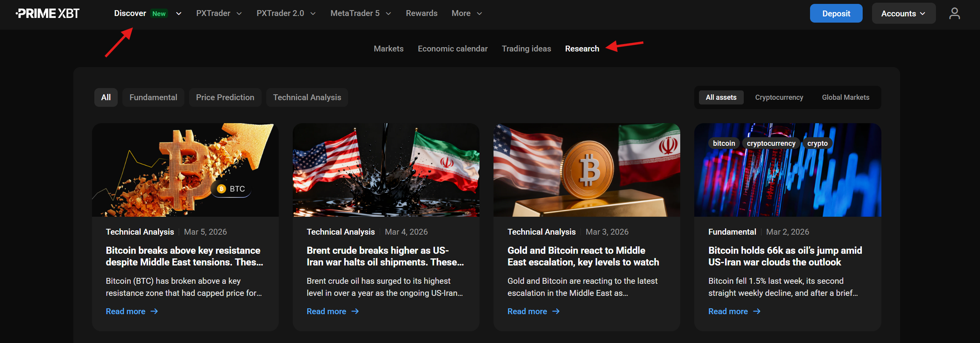The image size is (980, 343).
Task: Open the Rewards menu item
Action: (x=421, y=14)
